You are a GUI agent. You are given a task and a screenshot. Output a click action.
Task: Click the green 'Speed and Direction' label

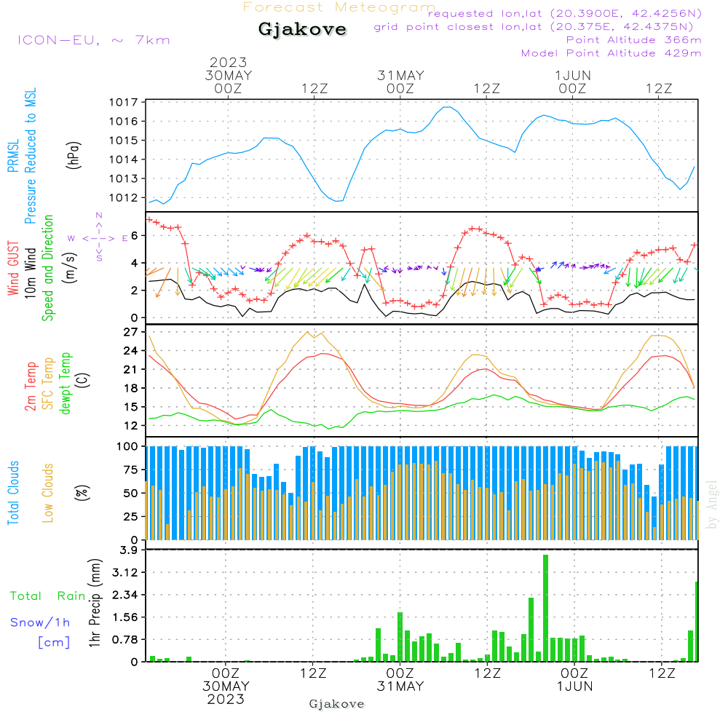[47, 268]
